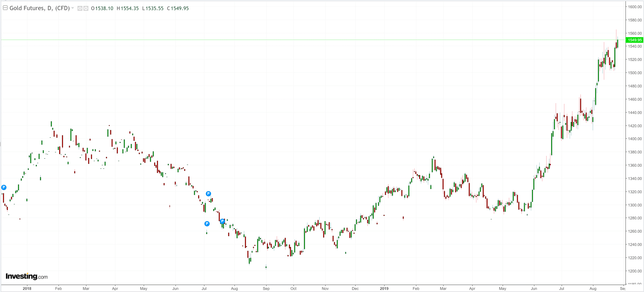Image resolution: width=644 pixels, height=292 pixels.
Task: Open the Investing.com logo link
Action: pyautogui.click(x=27, y=276)
